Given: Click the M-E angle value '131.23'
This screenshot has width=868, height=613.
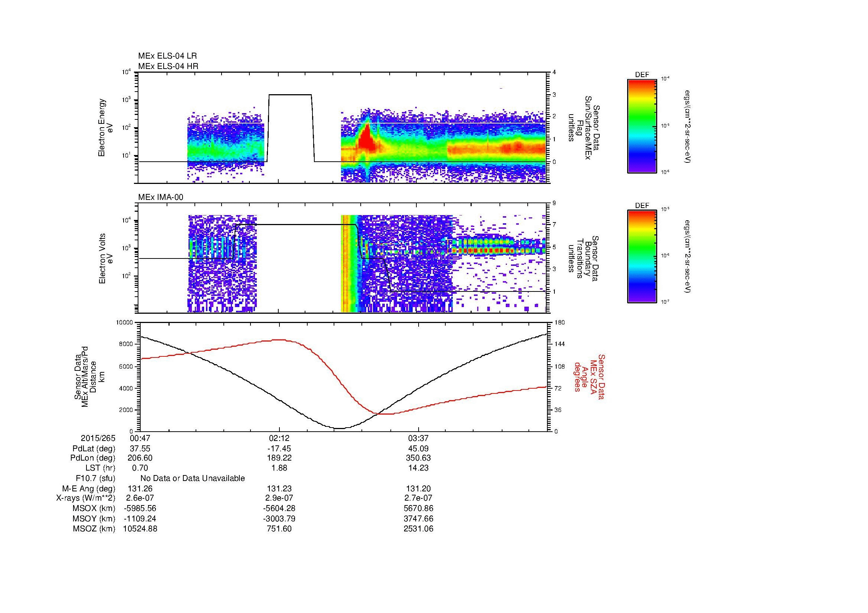Looking at the screenshot, I should pyautogui.click(x=279, y=488).
